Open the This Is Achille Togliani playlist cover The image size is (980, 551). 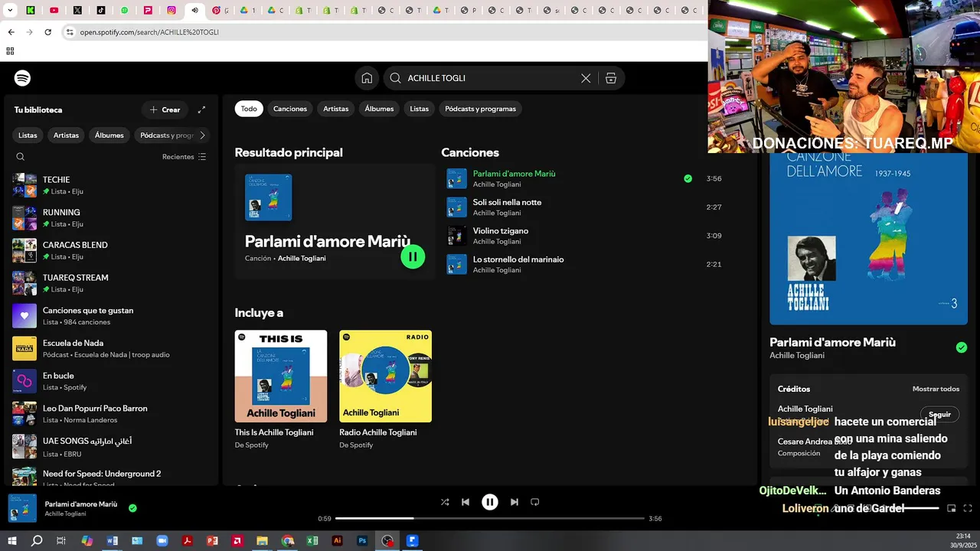click(x=281, y=377)
